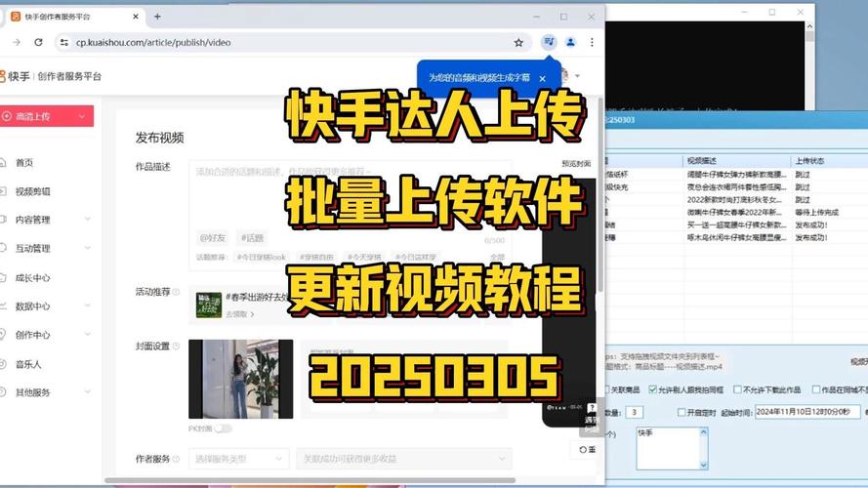Bookmark this page with the star icon

[518, 43]
